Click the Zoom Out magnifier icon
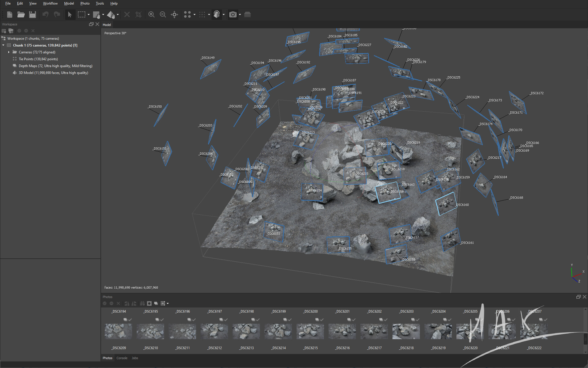The image size is (588, 368). (163, 14)
